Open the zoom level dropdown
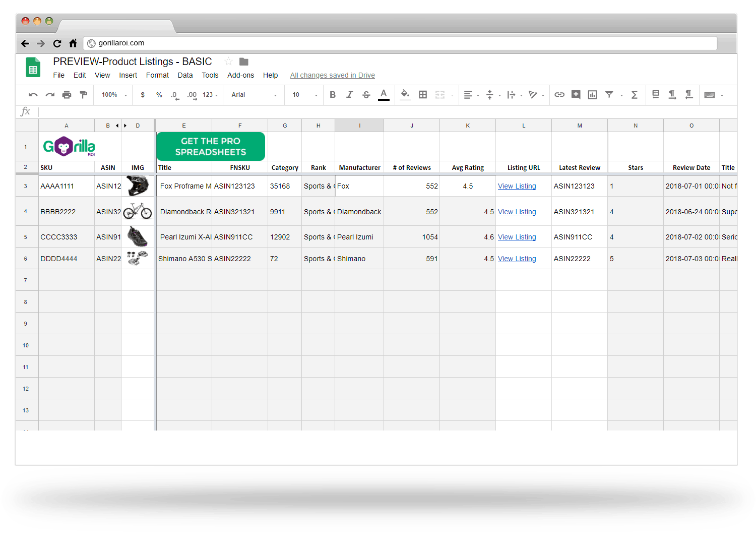 [x=112, y=95]
